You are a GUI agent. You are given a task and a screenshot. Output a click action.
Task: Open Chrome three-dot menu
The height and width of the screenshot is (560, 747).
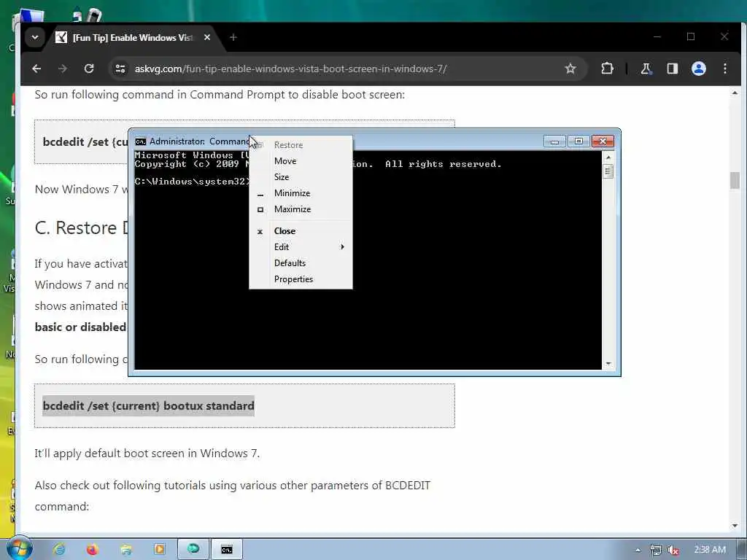(724, 69)
